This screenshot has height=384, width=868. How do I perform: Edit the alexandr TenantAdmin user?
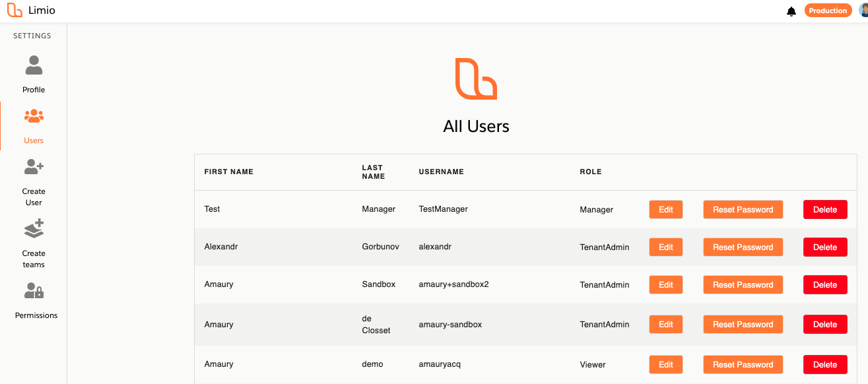(x=666, y=247)
